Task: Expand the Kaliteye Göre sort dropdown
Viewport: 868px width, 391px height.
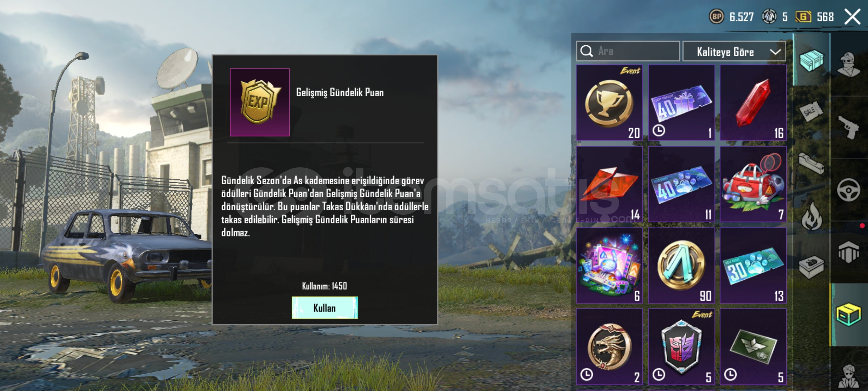Action: pyautogui.click(x=735, y=51)
